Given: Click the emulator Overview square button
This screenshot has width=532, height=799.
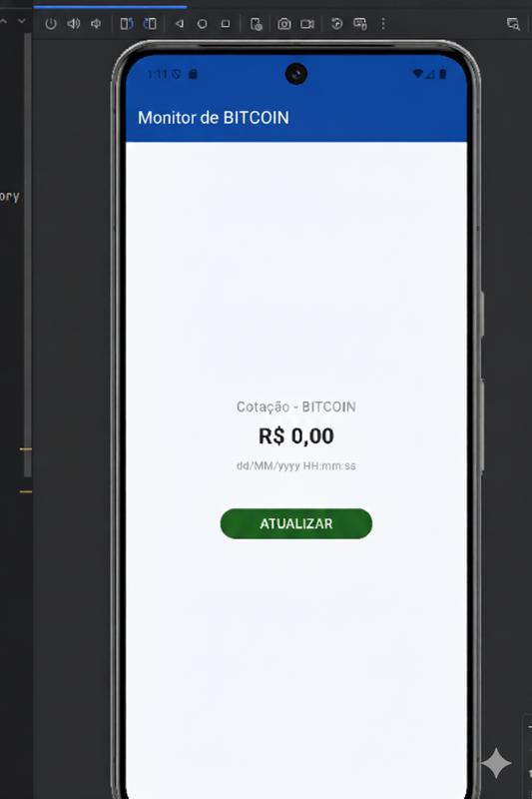Looking at the screenshot, I should pos(226,23).
